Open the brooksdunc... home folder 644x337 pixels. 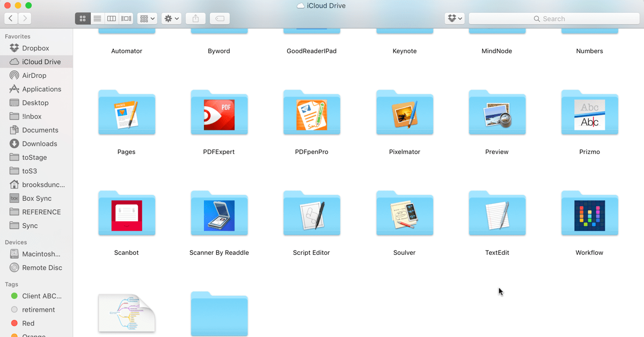tap(36, 185)
